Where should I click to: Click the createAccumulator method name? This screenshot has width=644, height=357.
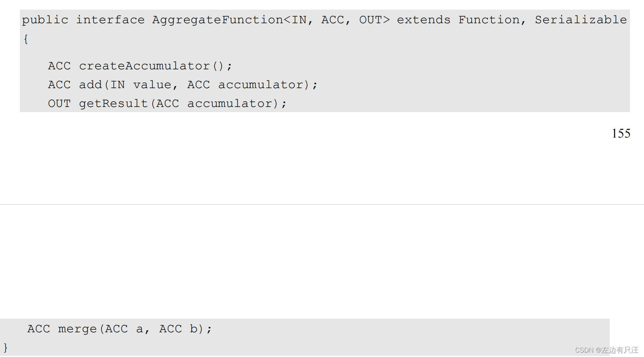click(144, 66)
